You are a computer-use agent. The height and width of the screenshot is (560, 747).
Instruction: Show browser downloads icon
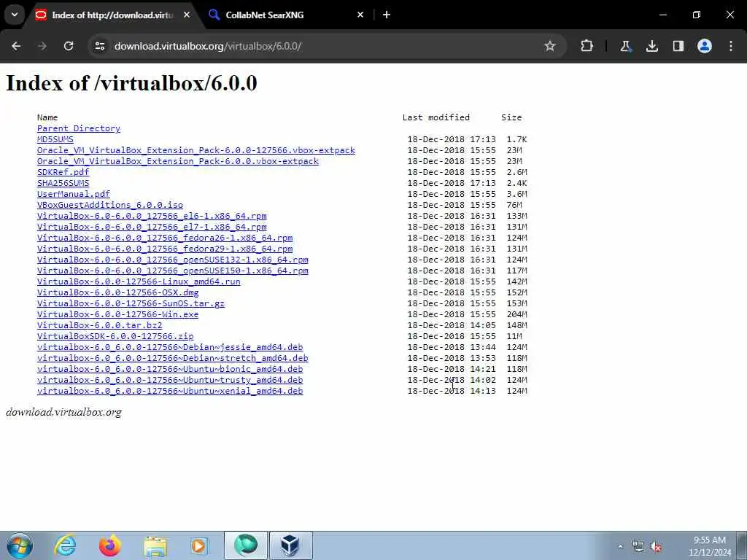[x=651, y=46]
